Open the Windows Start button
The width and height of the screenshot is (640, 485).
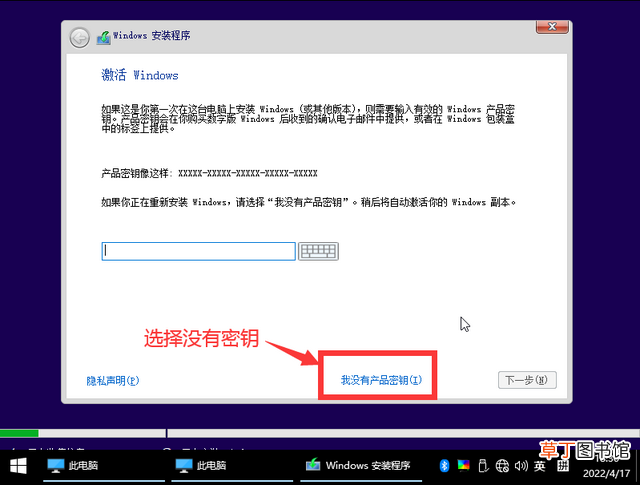(x=18, y=465)
